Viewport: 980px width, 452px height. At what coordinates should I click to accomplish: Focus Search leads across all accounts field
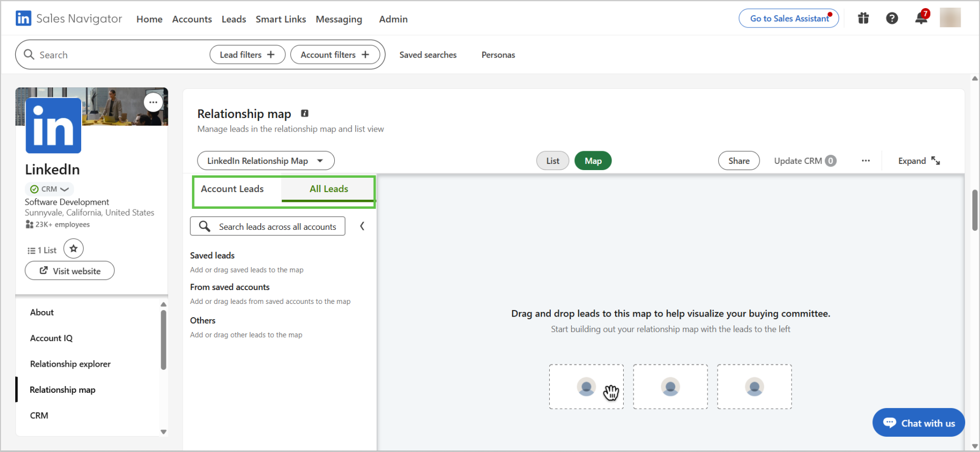[267, 226]
